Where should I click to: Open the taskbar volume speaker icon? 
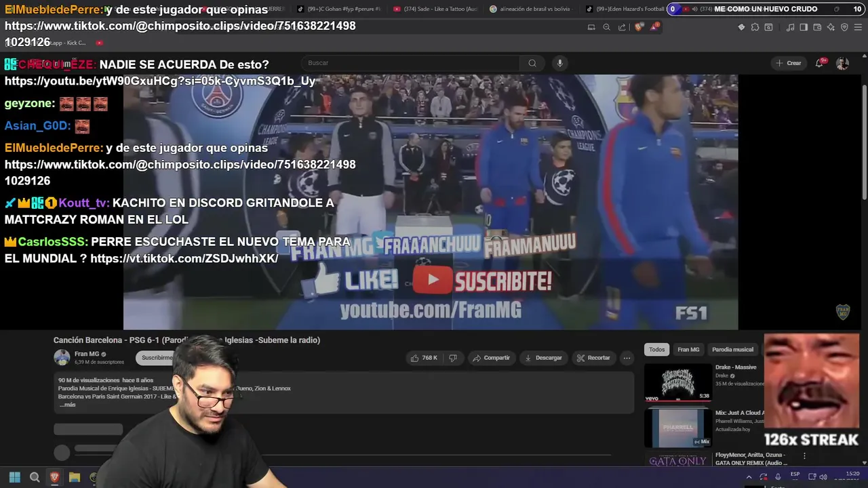[x=823, y=477]
